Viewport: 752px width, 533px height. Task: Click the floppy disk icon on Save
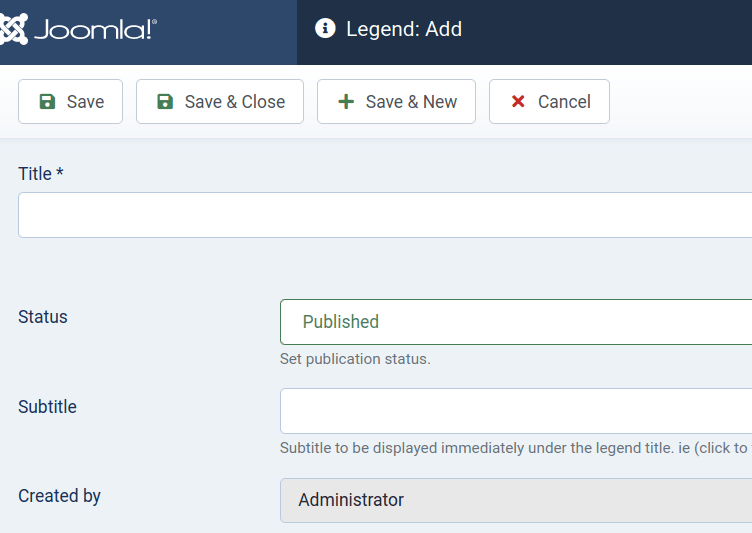pyautogui.click(x=47, y=102)
